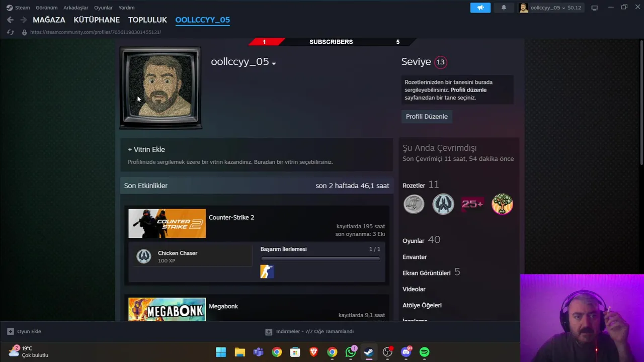Reload the page with refresh icon
644x362 pixels.
[x=10, y=32]
